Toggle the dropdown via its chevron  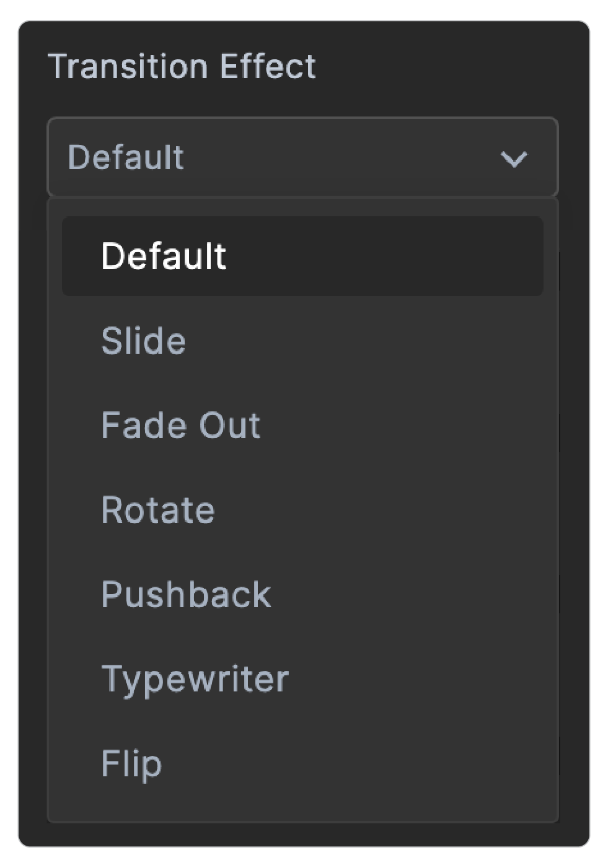pos(514,159)
